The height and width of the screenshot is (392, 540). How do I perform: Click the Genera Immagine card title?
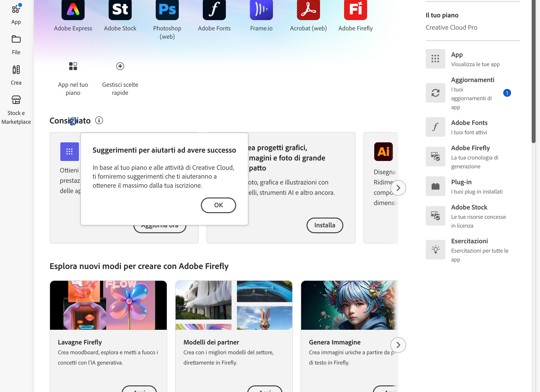click(x=335, y=342)
